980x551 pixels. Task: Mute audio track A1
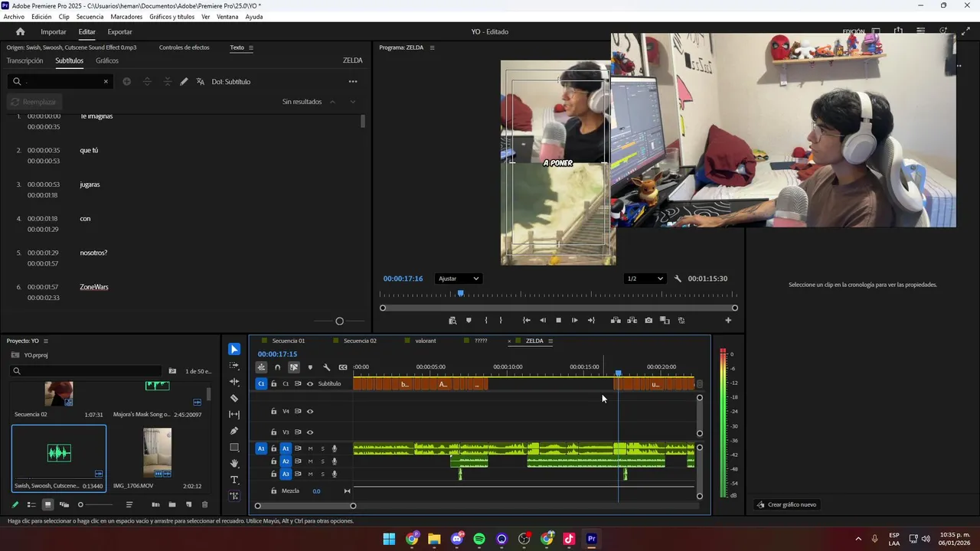[310, 448]
